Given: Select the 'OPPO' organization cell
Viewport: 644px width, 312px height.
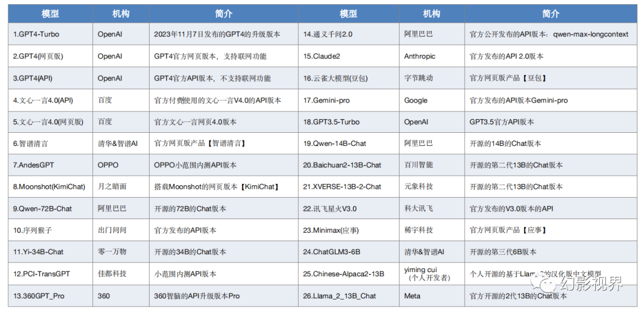Looking at the screenshot, I should click(121, 165).
